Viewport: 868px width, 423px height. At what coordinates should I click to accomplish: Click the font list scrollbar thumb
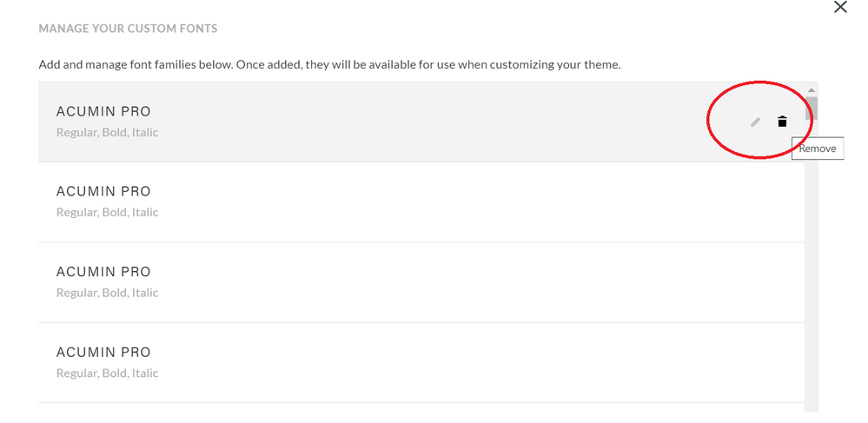tap(812, 109)
